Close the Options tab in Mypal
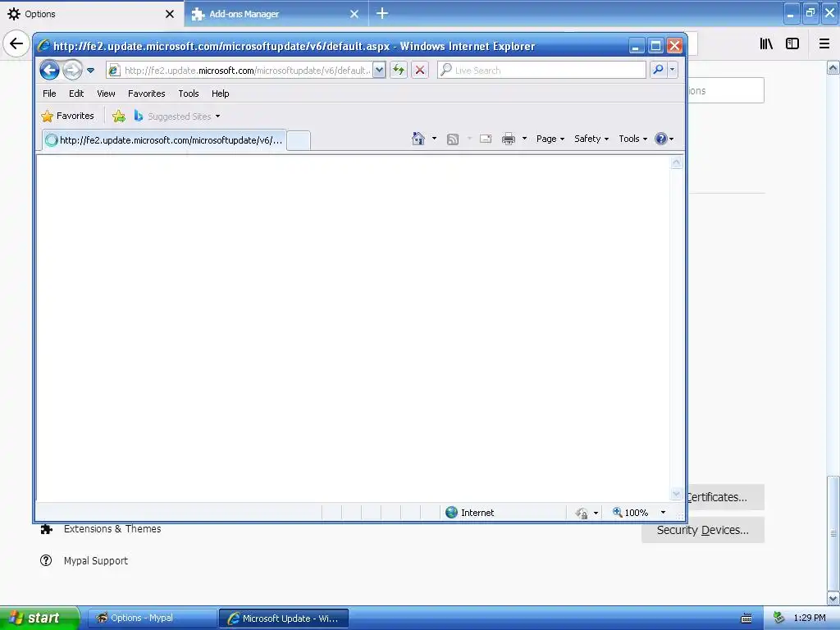Image resolution: width=840 pixels, height=630 pixels. click(x=170, y=14)
